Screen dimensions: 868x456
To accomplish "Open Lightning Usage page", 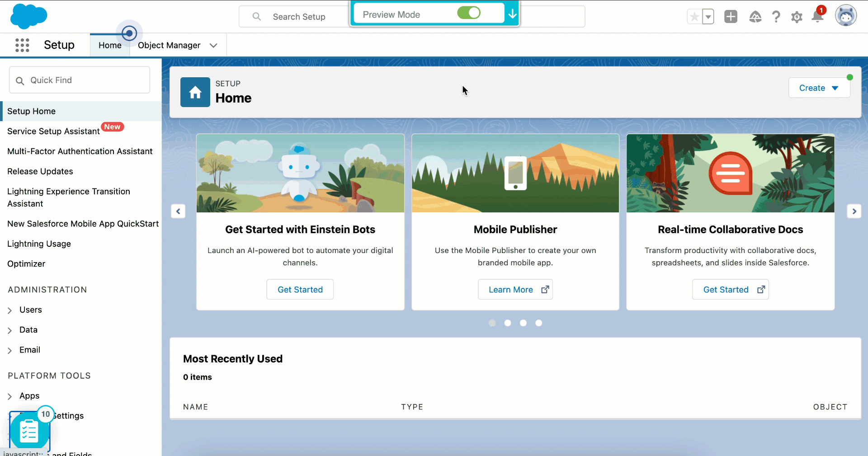I will (x=39, y=244).
